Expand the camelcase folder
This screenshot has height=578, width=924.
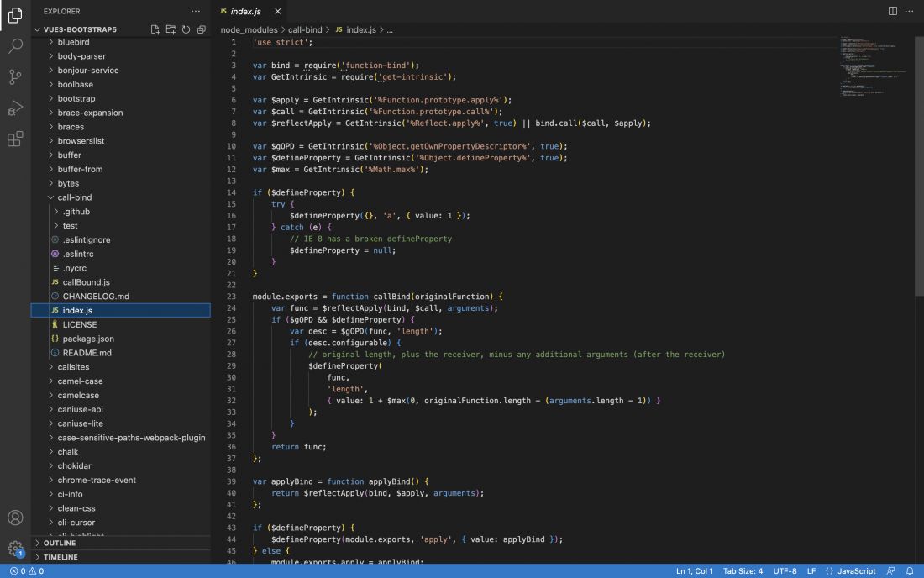tap(120, 396)
